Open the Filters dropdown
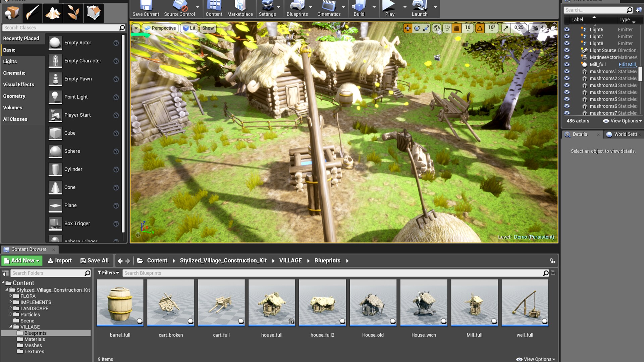 tap(108, 273)
